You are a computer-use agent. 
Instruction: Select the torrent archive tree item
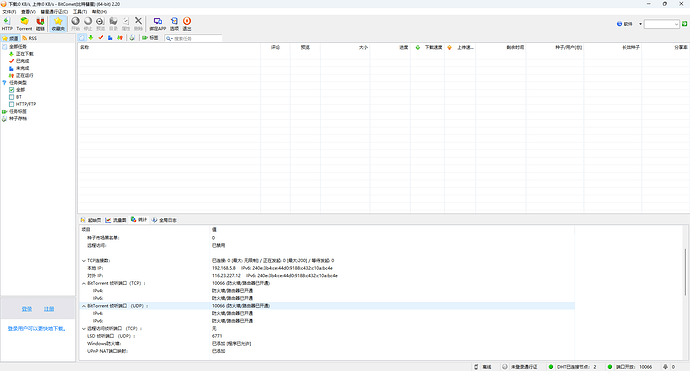[18, 118]
